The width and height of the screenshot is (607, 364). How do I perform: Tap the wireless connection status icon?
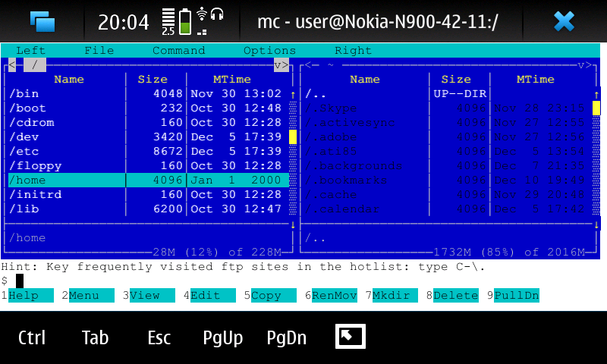pos(202,14)
